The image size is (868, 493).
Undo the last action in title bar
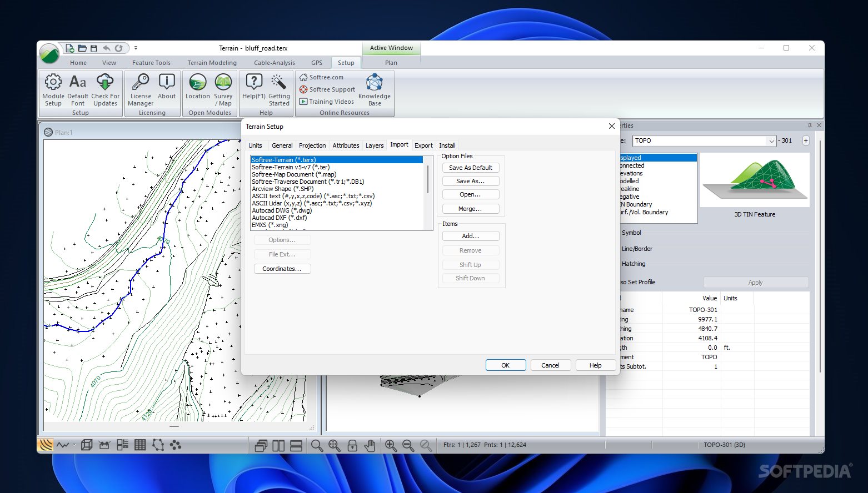click(x=106, y=48)
